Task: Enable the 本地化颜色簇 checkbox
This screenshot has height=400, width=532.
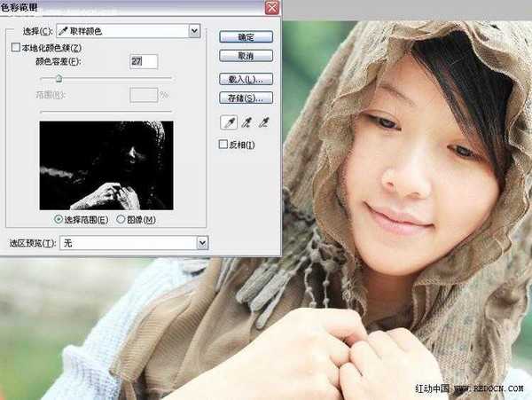Action: click(14, 47)
